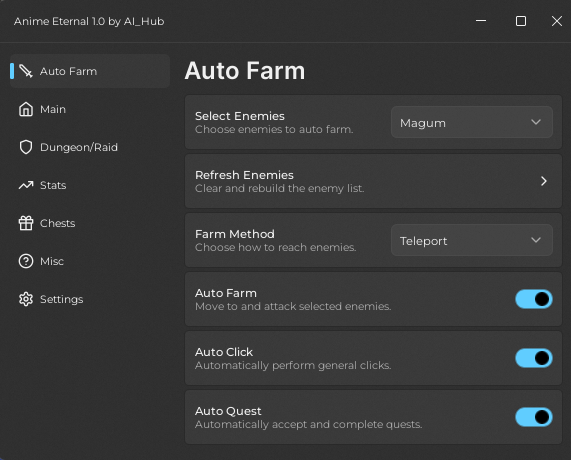This screenshot has width=571, height=460.
Task: Open the Main tab label
Action: [x=53, y=109]
